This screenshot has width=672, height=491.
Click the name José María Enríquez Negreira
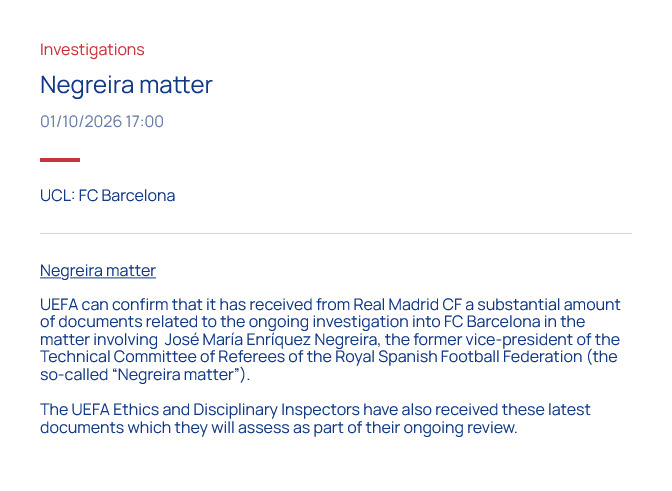[x=270, y=340]
